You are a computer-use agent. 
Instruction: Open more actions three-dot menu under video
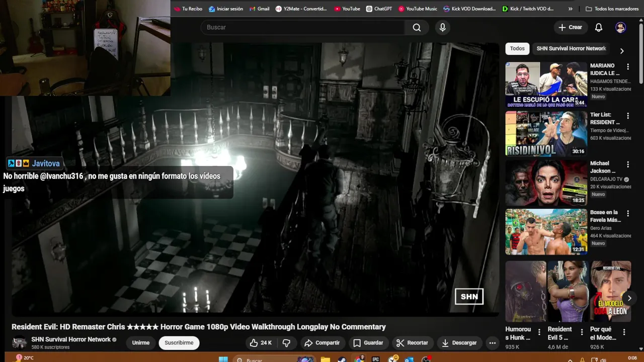point(493,343)
